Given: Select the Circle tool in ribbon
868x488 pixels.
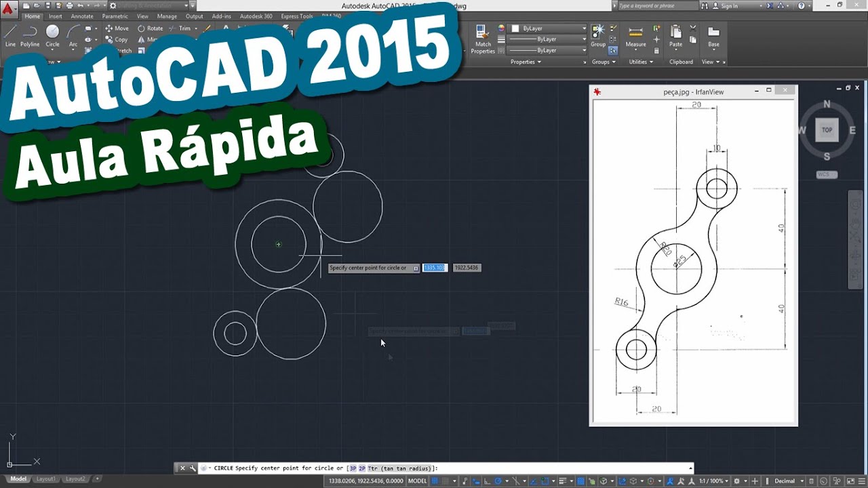Looking at the screenshot, I should tap(52, 35).
